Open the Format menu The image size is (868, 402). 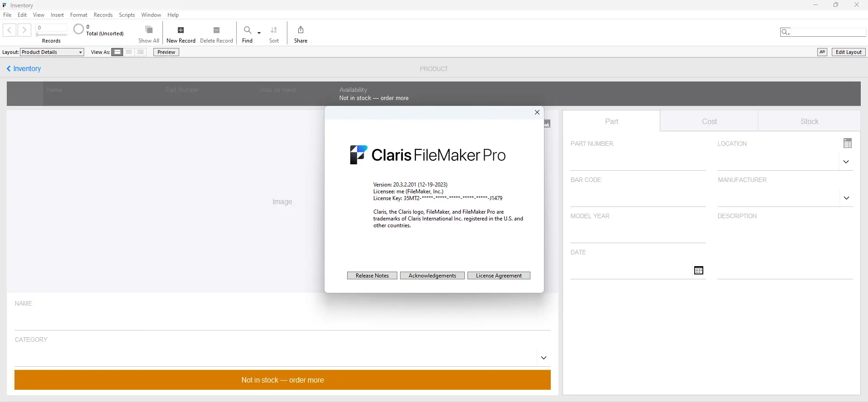(x=79, y=15)
